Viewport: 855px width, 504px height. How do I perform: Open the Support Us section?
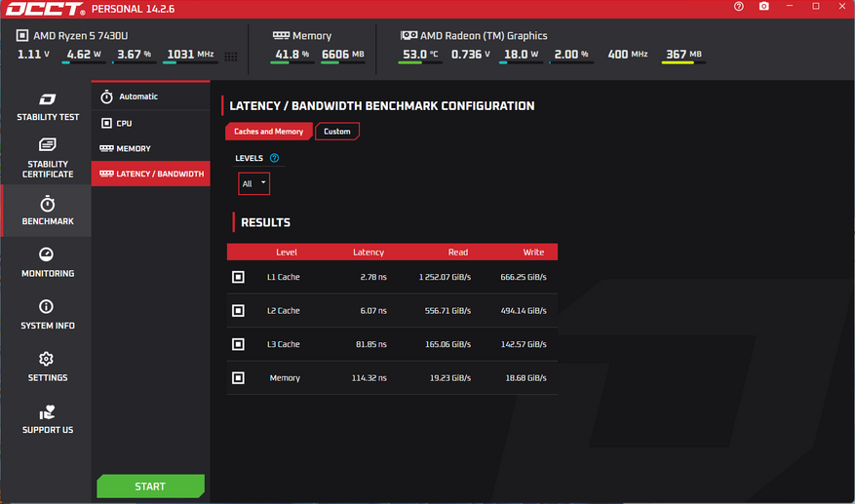(x=48, y=419)
